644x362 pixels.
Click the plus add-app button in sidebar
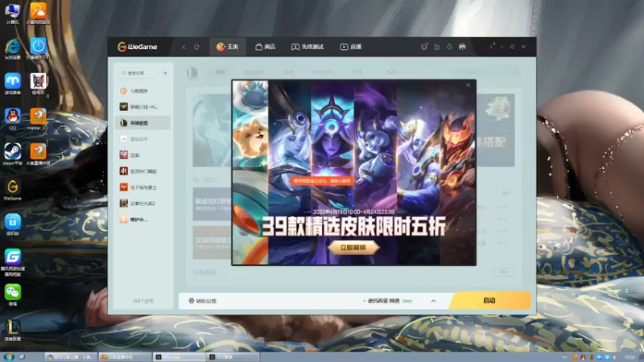tap(165, 73)
